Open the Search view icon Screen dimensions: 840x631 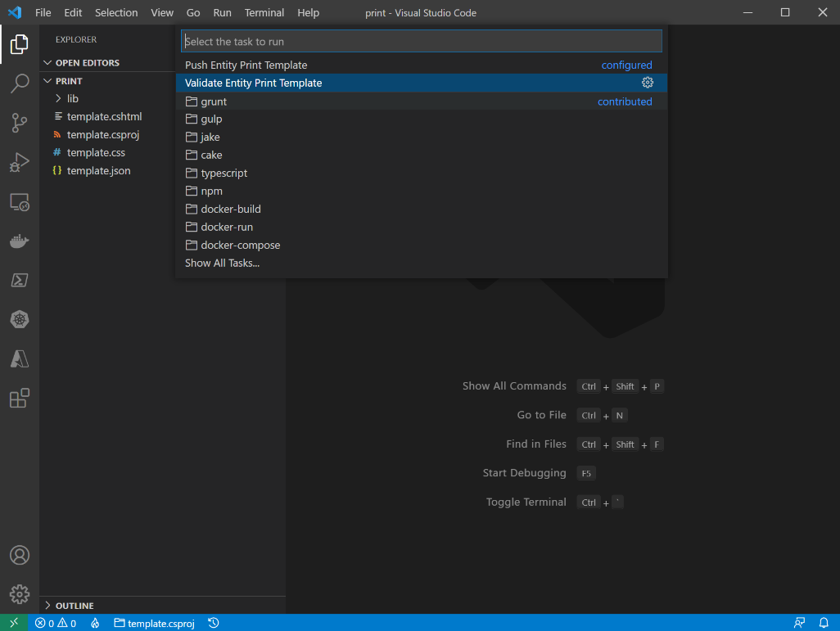(20, 83)
